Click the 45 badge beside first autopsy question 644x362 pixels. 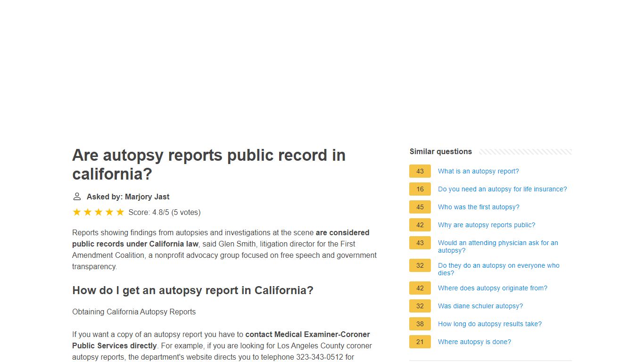(x=420, y=207)
